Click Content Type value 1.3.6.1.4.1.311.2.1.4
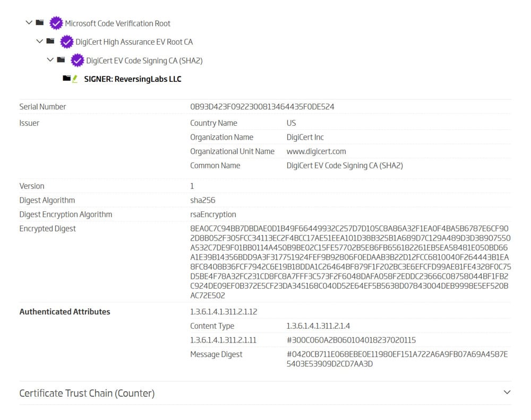Image resolution: width=531 pixels, height=420 pixels. pyautogui.click(x=318, y=326)
